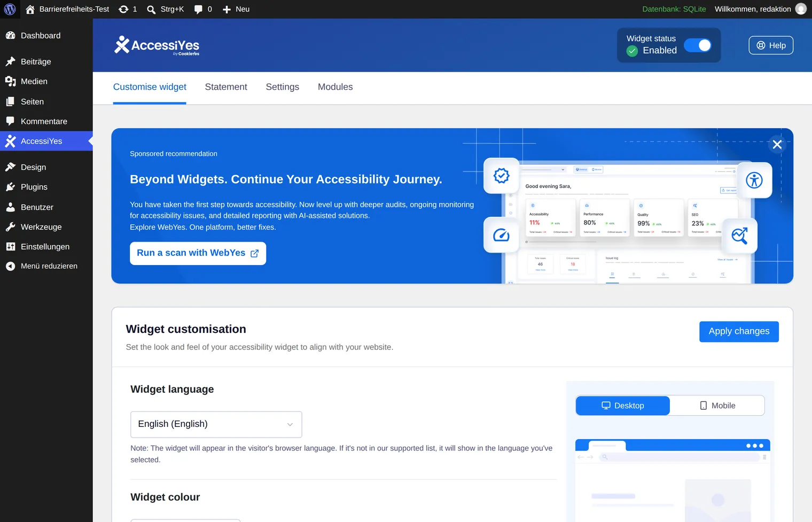Click the widget preview browser mockup

pos(673,480)
